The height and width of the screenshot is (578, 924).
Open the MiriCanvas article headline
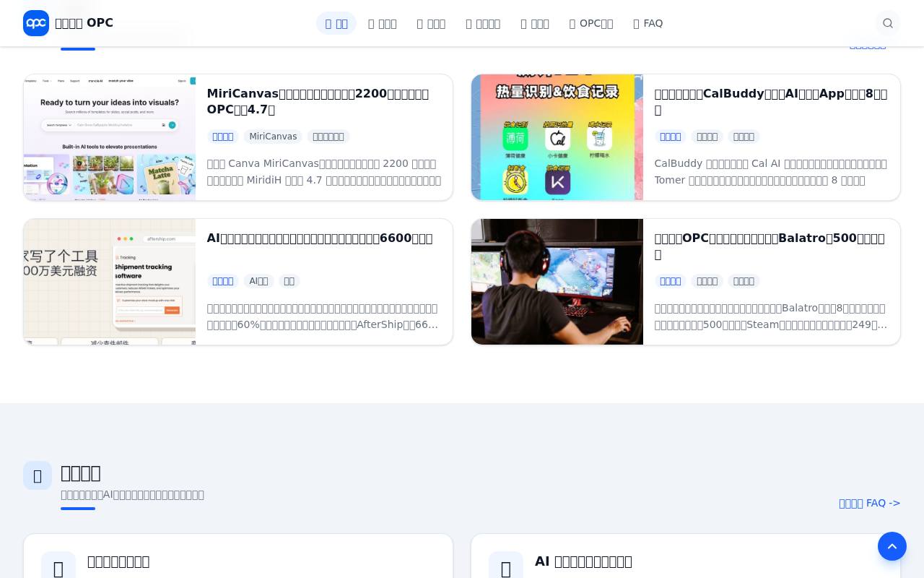(318, 101)
